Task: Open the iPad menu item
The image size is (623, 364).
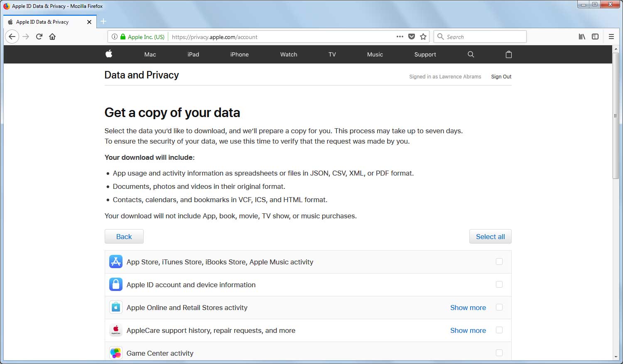Action: (193, 54)
